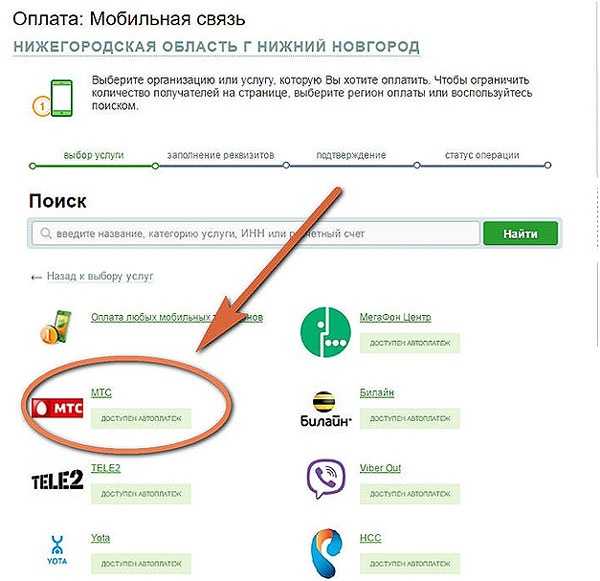This screenshot has height=581, width=600.
Task: Open the МегаФон Центр link
Action: [x=395, y=317]
